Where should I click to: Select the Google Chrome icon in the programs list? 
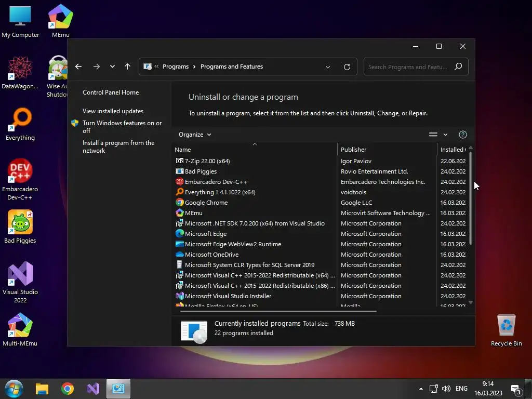coord(179,203)
